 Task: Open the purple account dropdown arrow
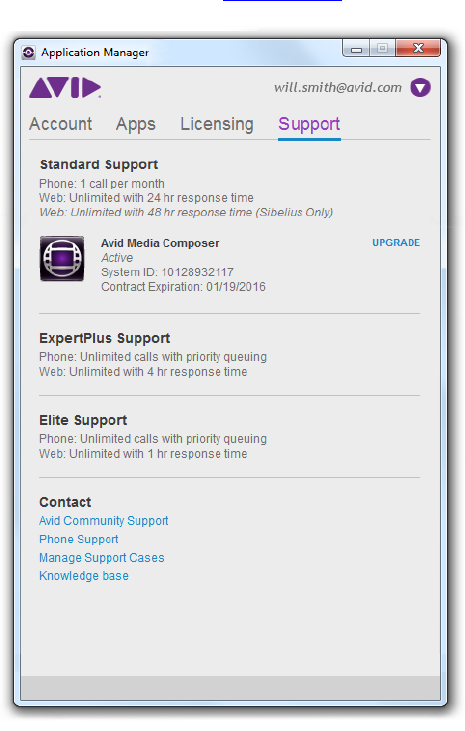click(x=420, y=88)
